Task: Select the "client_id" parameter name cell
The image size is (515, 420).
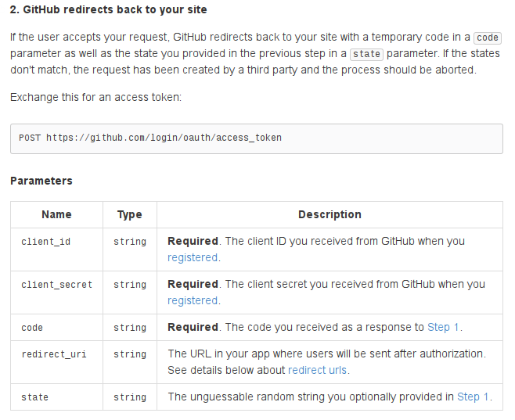Action: (45, 242)
